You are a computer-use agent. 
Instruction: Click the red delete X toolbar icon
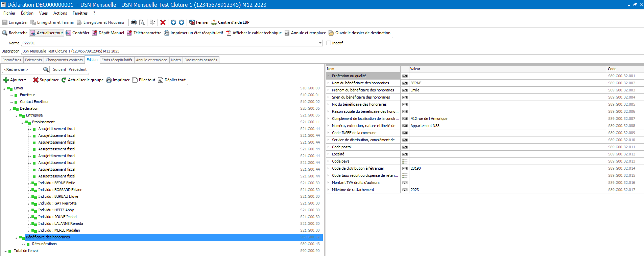(163, 22)
